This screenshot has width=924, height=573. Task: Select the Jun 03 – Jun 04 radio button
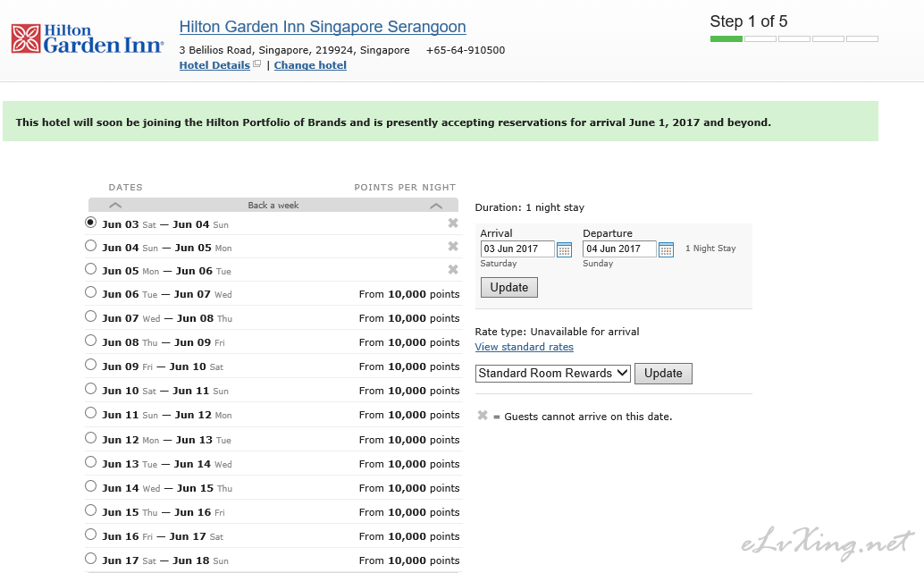[x=90, y=223]
